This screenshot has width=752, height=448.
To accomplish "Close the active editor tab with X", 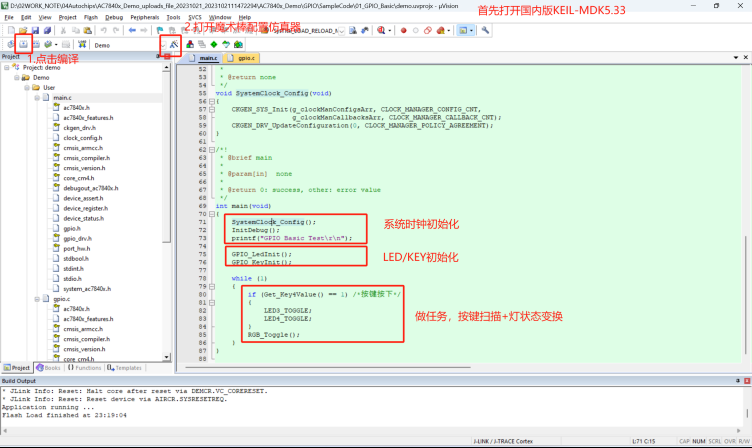I will click(746, 58).
